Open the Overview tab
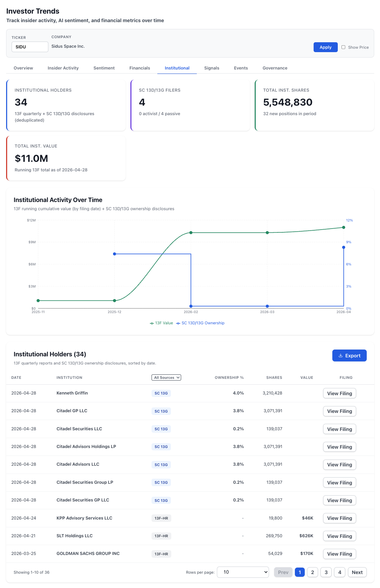The height and width of the screenshot is (588, 380). pyautogui.click(x=23, y=68)
